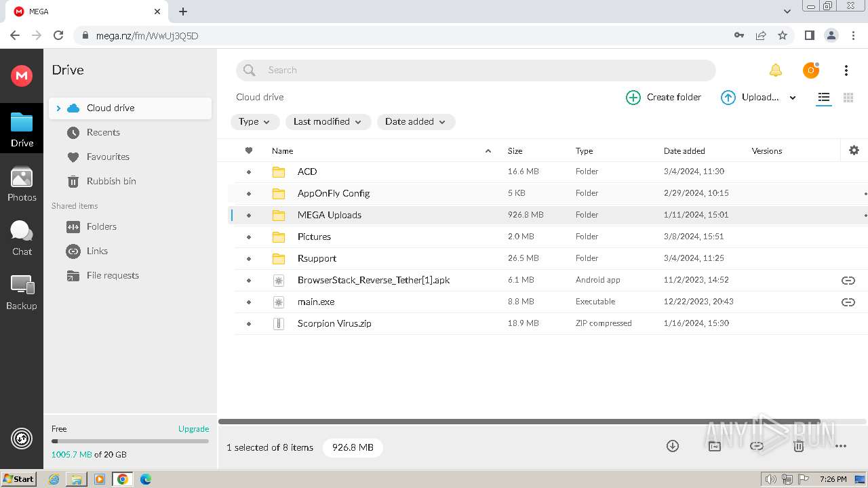This screenshot has width=868, height=488.
Task: Toggle favourite dot for Rsupport row
Action: 249,259
